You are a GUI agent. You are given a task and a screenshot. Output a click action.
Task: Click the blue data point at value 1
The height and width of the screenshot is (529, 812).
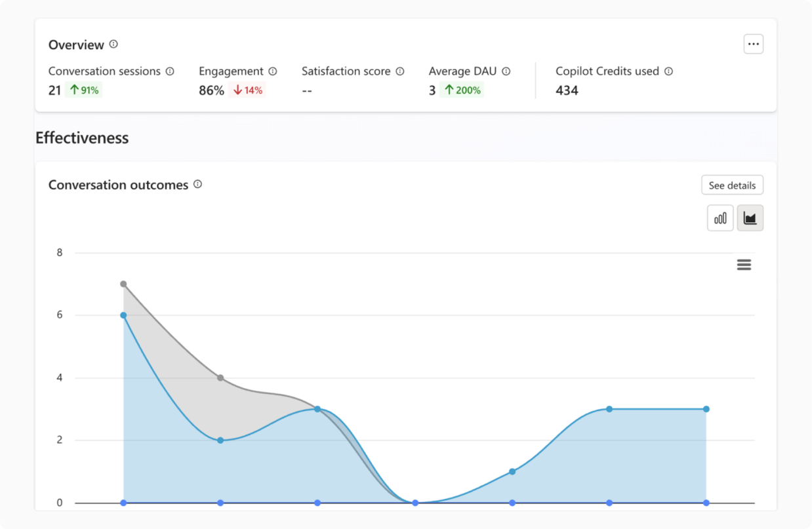[512, 471]
